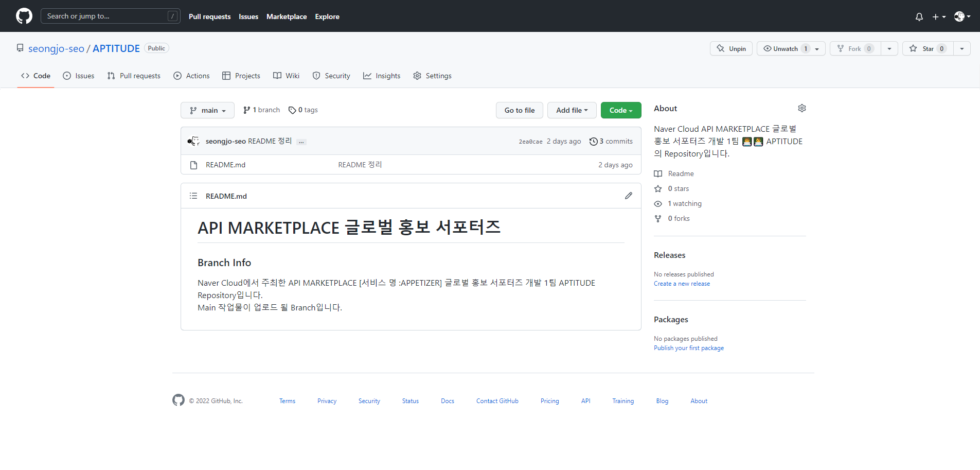Image resolution: width=980 pixels, height=470 pixels.
Task: Open the APTITUDE repository link
Action: [x=116, y=48]
